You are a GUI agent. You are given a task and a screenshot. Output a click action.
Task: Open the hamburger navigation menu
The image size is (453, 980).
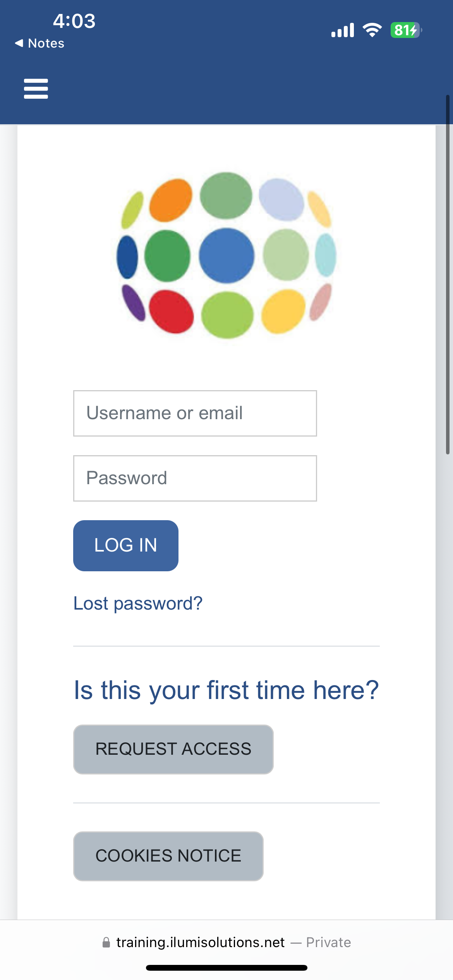pos(36,89)
